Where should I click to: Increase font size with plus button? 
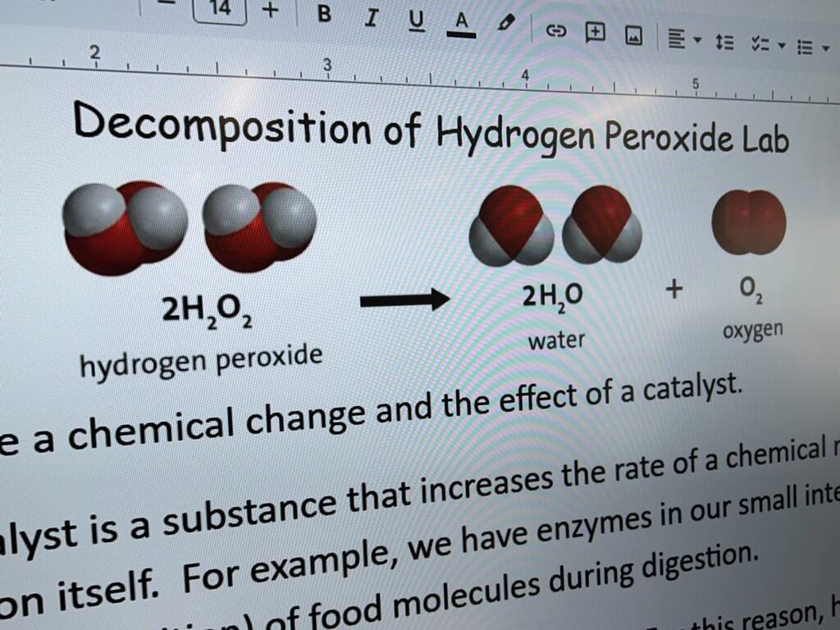click(x=270, y=10)
